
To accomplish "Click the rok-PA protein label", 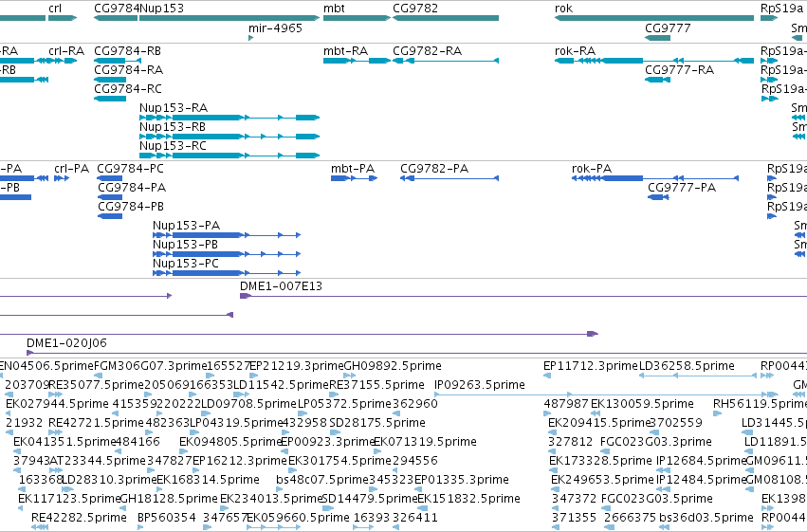I will pyautogui.click(x=592, y=169).
